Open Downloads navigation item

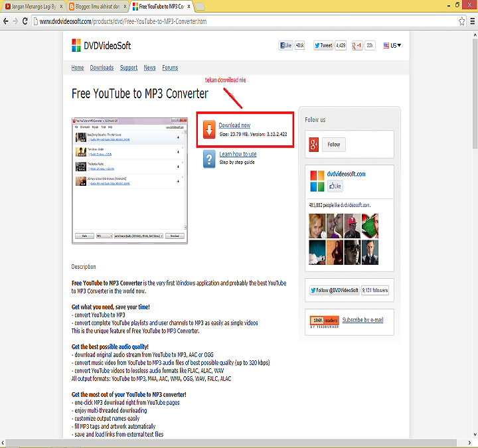102,68
